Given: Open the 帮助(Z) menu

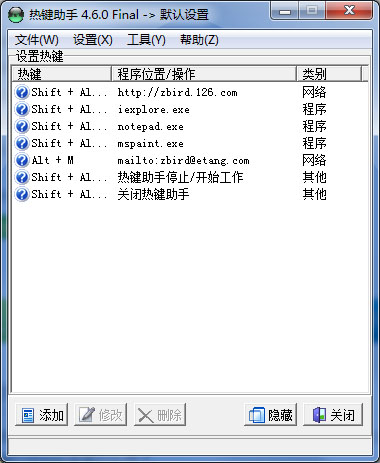Looking at the screenshot, I should click(199, 40).
